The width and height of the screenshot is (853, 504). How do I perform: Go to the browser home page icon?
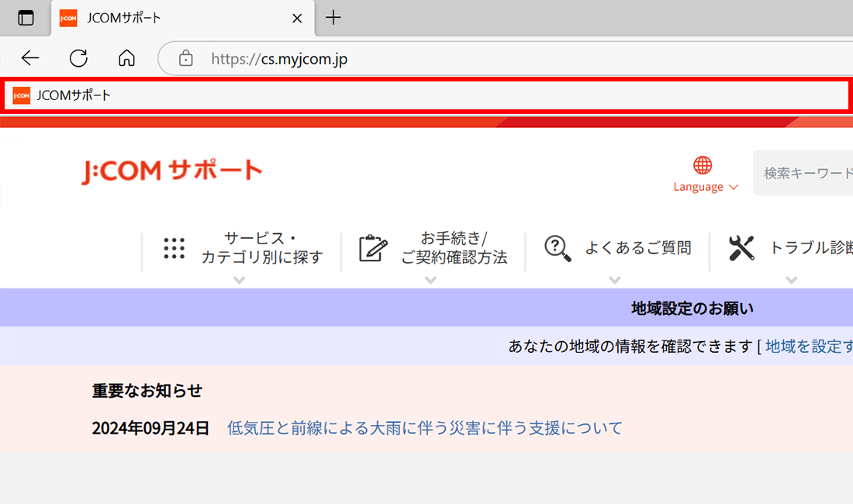click(x=126, y=57)
